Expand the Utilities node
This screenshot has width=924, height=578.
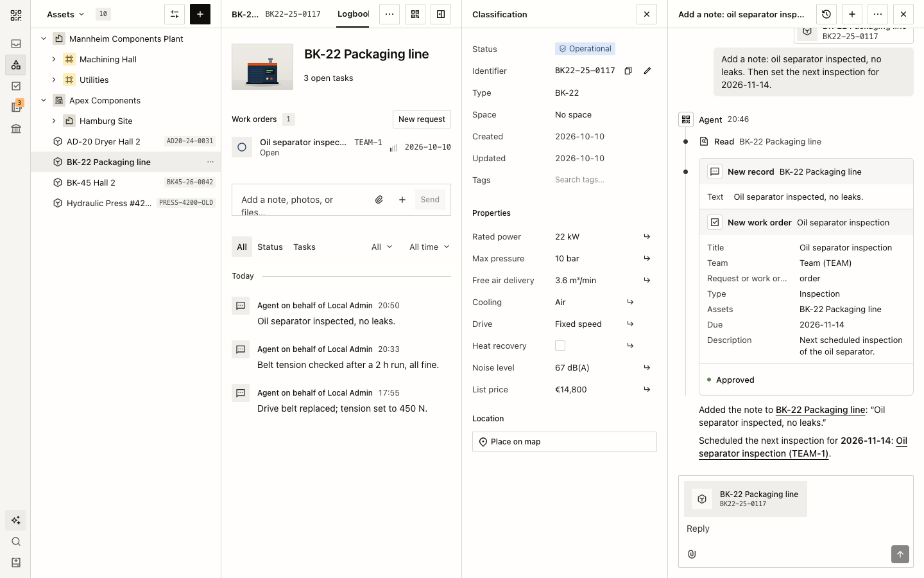pyautogui.click(x=54, y=80)
